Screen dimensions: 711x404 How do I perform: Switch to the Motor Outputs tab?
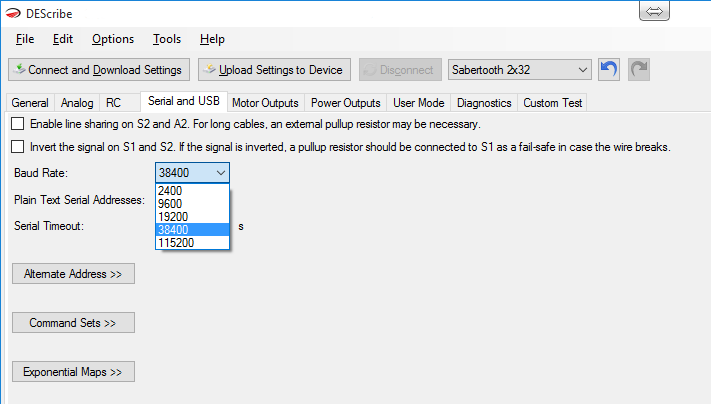click(265, 103)
